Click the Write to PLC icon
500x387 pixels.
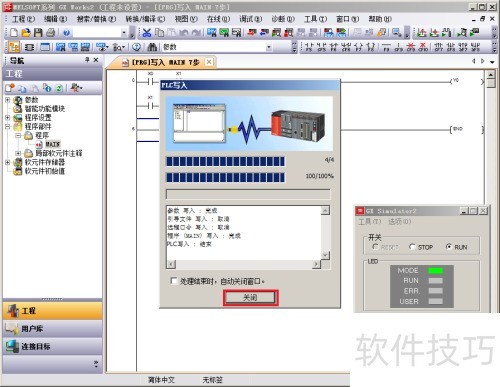[x=252, y=32]
